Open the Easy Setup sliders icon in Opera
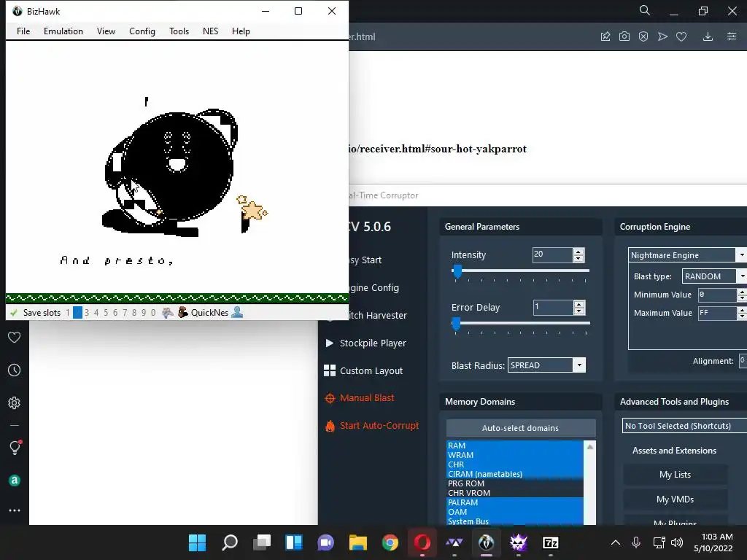The height and width of the screenshot is (560, 747). (x=732, y=36)
